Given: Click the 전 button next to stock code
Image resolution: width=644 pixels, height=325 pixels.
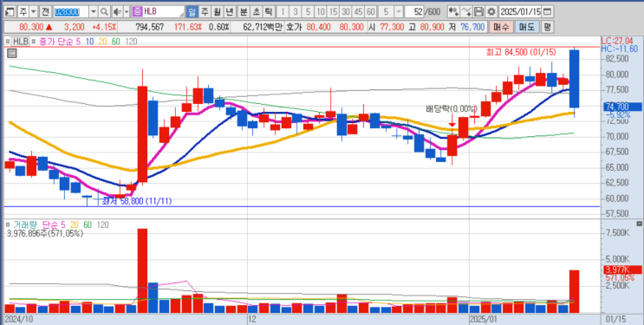Looking at the screenshot, I should [x=45, y=11].
